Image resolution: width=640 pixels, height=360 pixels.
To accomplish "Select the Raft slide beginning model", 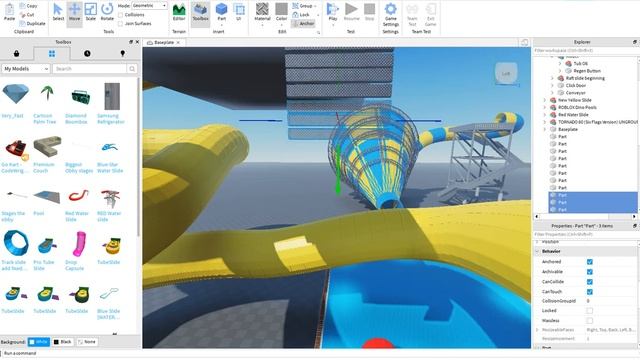I will coord(585,78).
